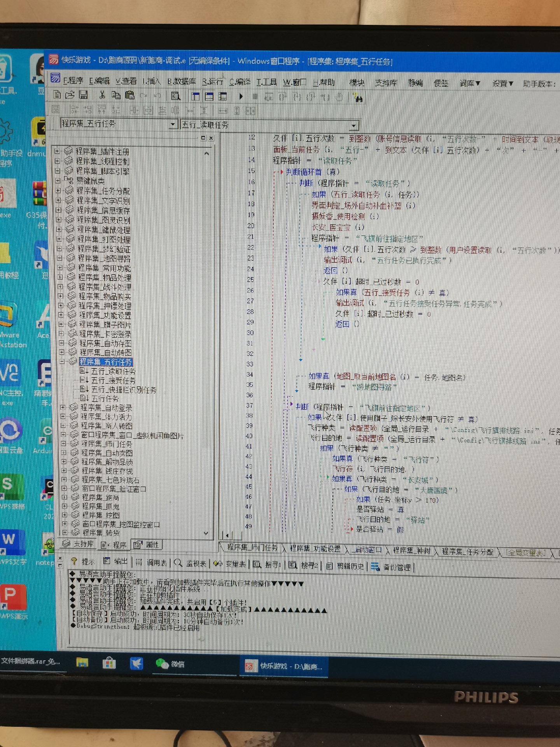Click the 便签 button in menu bar
The width and height of the screenshot is (560, 747).
point(441,83)
